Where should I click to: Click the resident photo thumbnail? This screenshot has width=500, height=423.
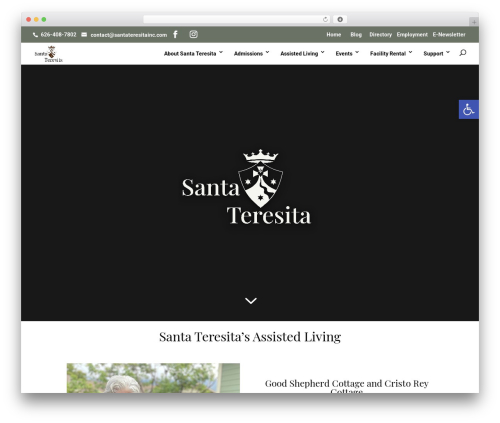click(x=153, y=378)
